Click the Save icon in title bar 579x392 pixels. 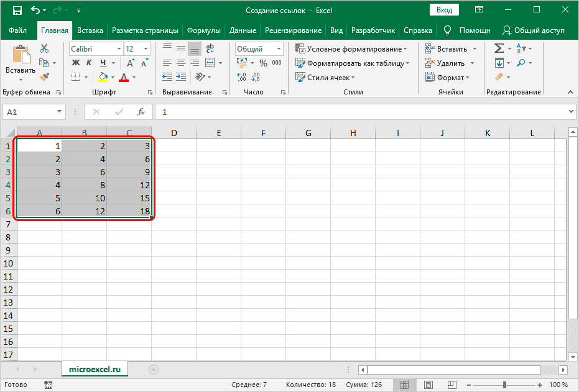(x=17, y=11)
